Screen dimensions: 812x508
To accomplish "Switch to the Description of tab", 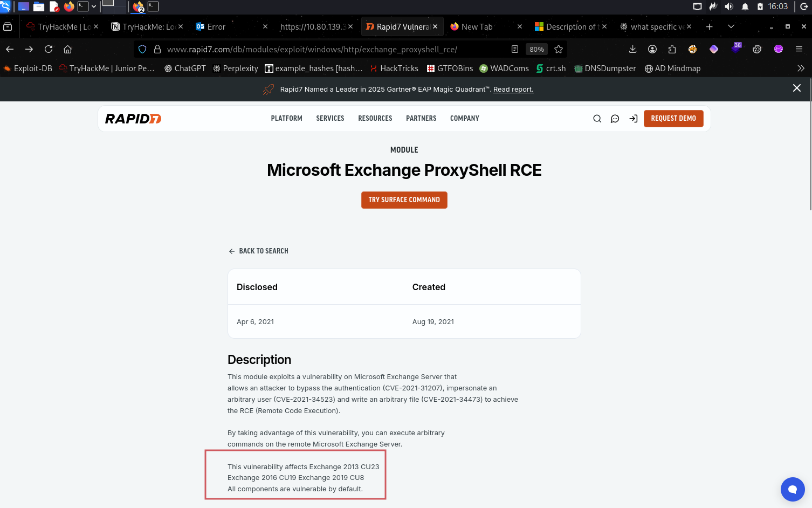I will point(570,26).
